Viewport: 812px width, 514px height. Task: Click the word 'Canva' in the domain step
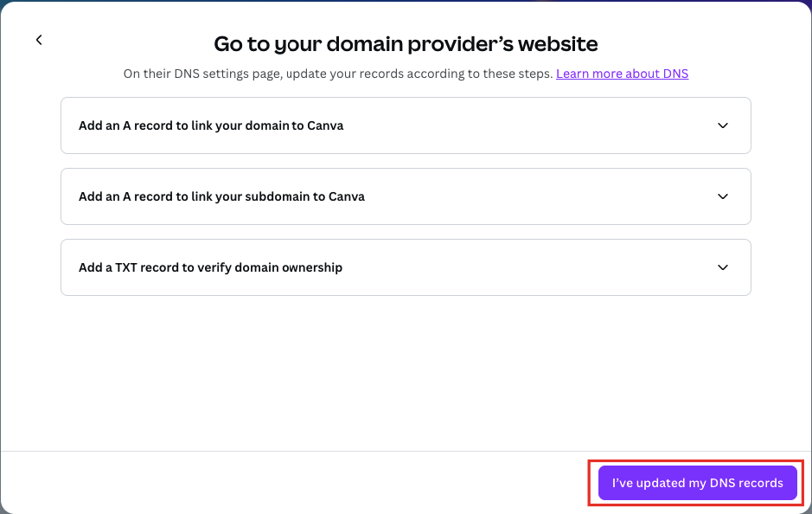(325, 125)
